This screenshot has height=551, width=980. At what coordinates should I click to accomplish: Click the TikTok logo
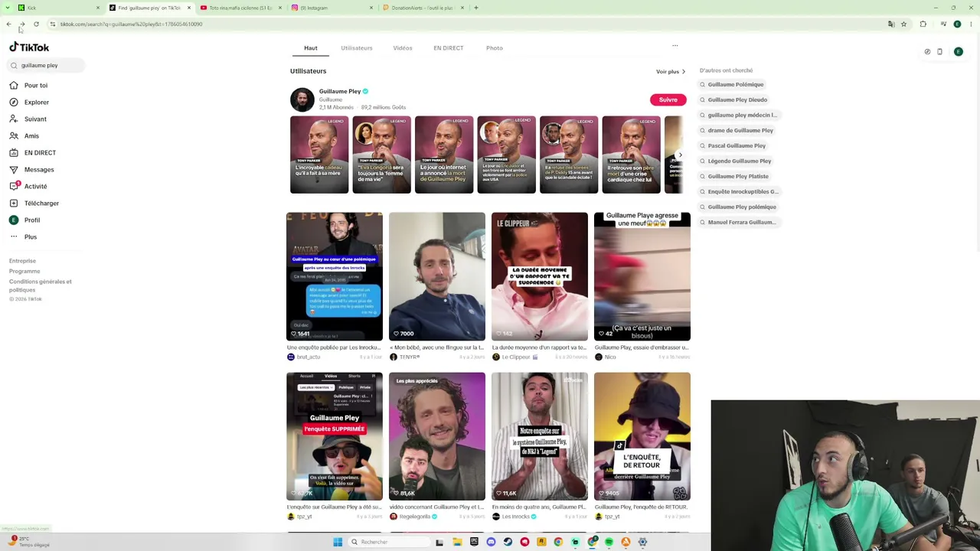click(29, 47)
